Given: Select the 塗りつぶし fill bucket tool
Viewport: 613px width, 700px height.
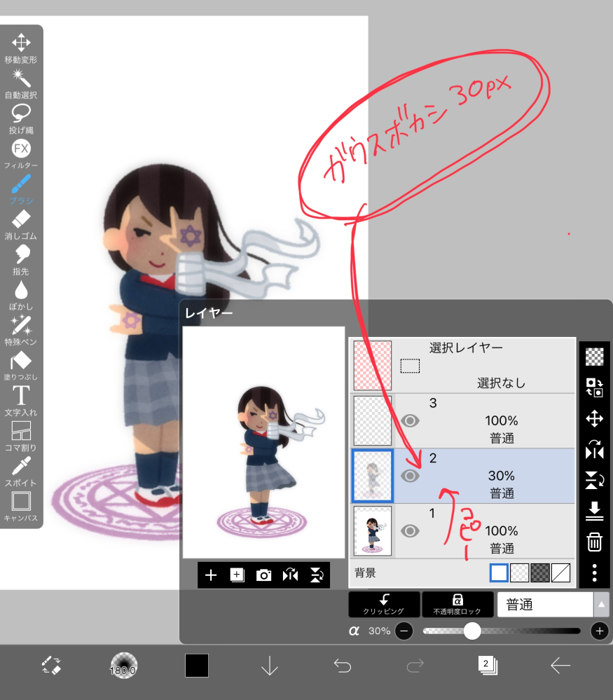Looking at the screenshot, I should 21,366.
